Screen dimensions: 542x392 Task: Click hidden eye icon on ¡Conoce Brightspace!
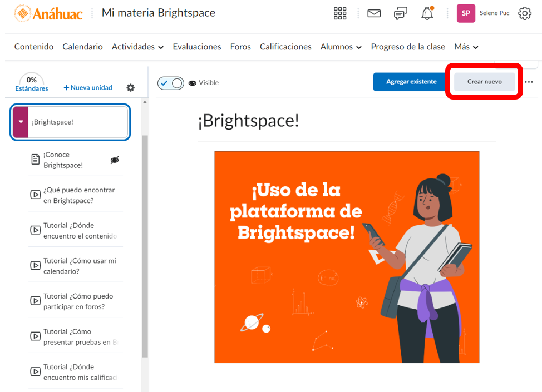tap(115, 160)
